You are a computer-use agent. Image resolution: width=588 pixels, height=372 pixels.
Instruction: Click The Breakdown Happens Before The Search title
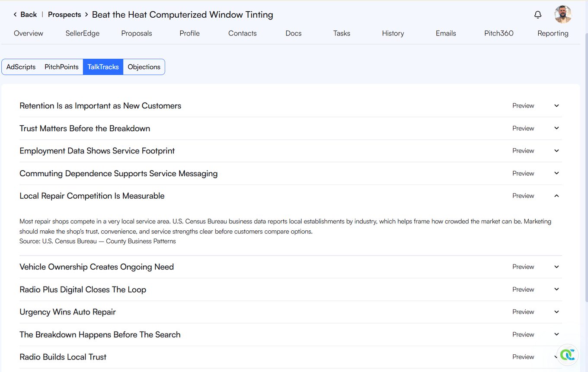(x=100, y=334)
